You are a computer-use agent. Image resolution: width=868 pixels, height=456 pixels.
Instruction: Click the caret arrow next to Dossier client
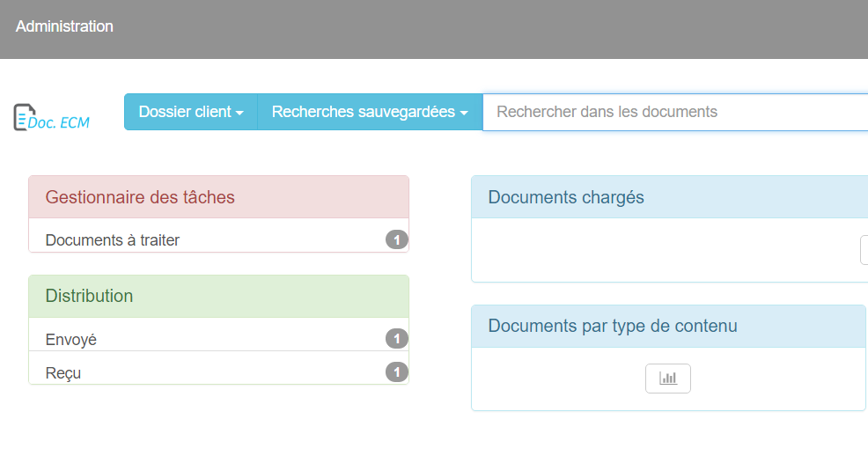click(239, 113)
